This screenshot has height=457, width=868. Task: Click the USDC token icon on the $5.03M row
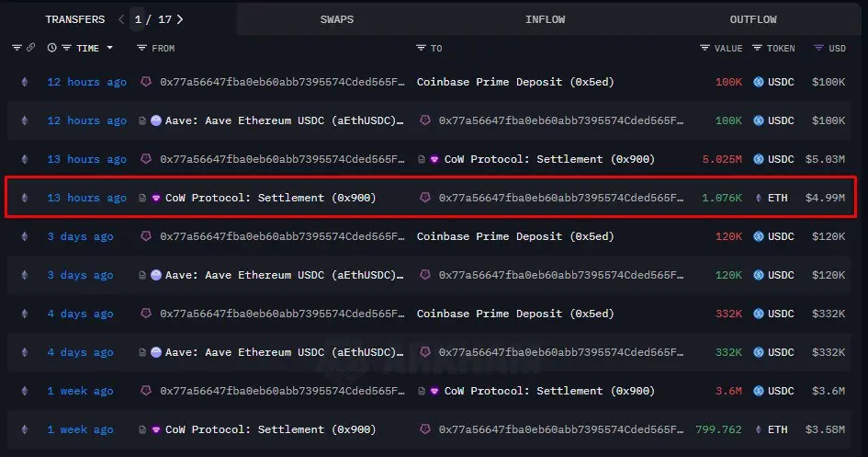coord(759,159)
